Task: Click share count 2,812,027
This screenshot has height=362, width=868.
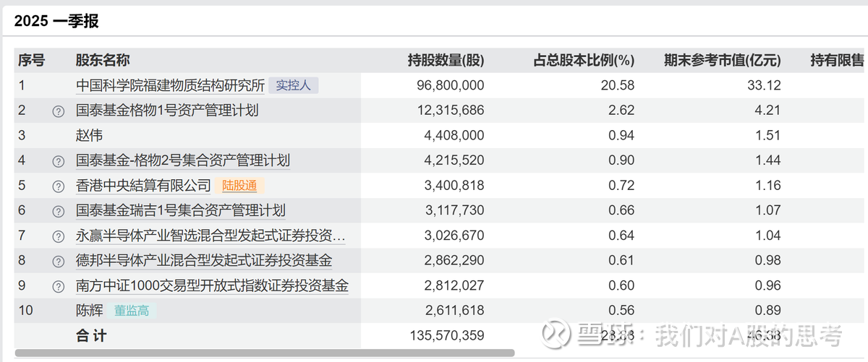Action: [x=454, y=285]
